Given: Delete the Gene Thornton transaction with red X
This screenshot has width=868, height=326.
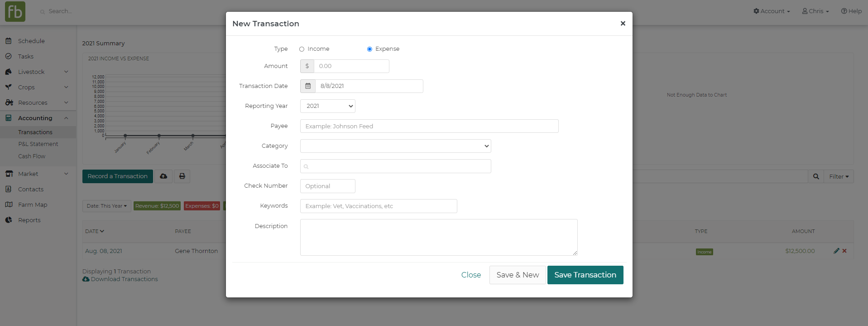Looking at the screenshot, I should (x=844, y=251).
